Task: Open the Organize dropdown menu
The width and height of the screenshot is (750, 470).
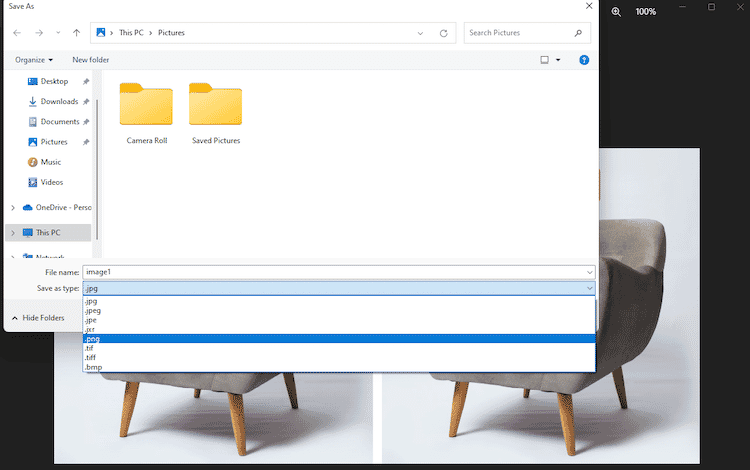Action: [x=34, y=60]
